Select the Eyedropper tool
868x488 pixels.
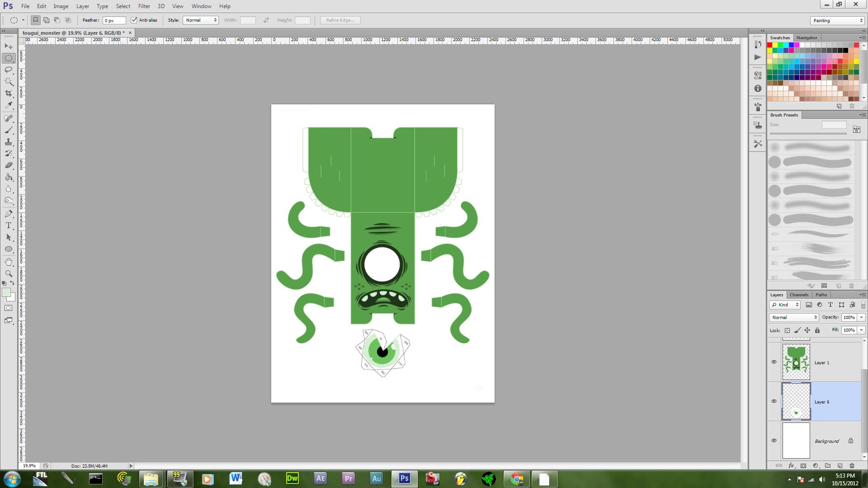coord(9,105)
